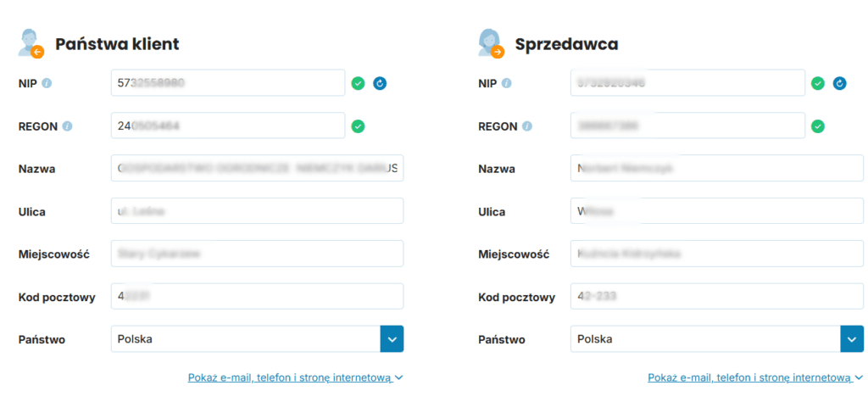Click the client Nazwa input field
Image resolution: width=868 pixels, height=402 pixels.
pos(257,169)
